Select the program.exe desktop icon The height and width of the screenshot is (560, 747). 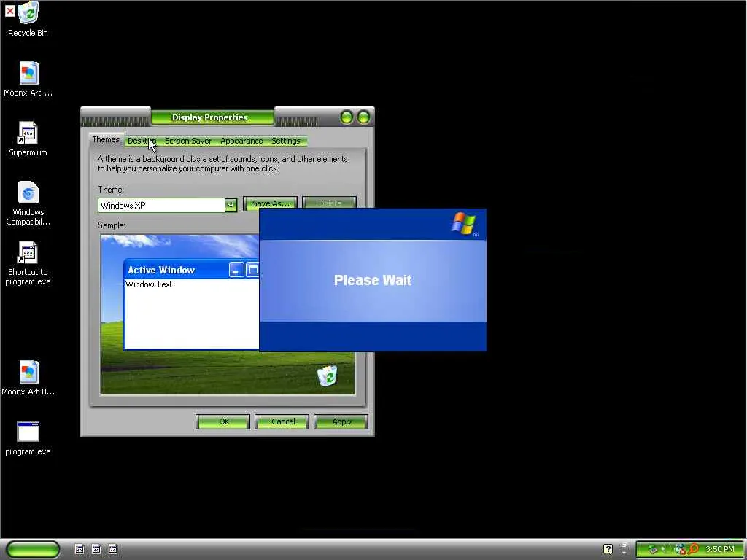pos(28,438)
